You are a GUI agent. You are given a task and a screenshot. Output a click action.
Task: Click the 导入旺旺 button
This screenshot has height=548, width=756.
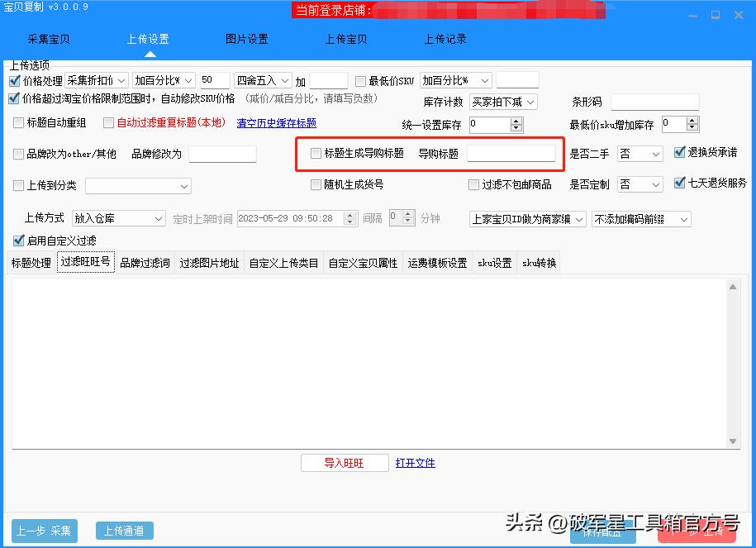click(x=345, y=462)
